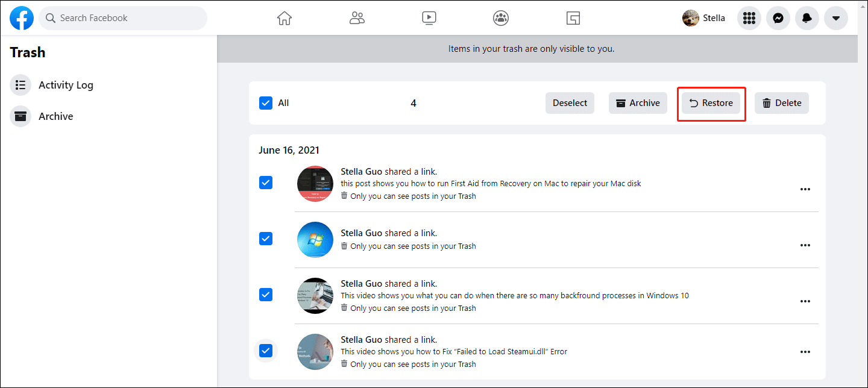The width and height of the screenshot is (868, 388).
Task: Open the Messenger icon
Action: click(x=778, y=18)
